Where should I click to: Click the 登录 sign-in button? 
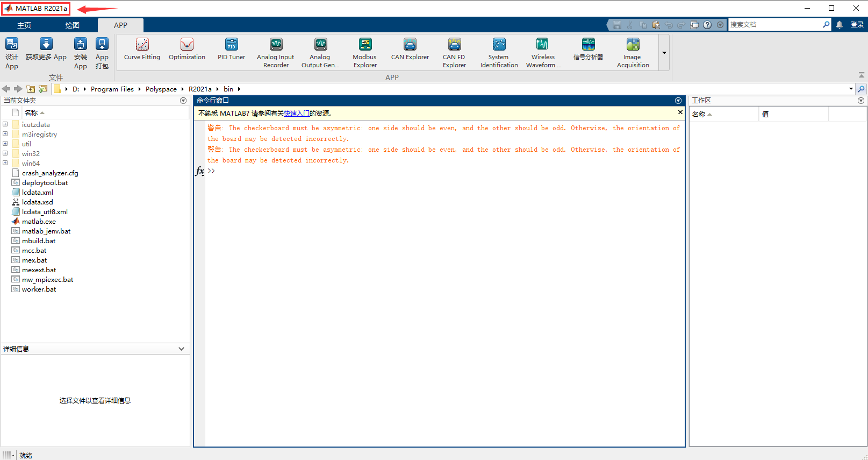click(857, 25)
